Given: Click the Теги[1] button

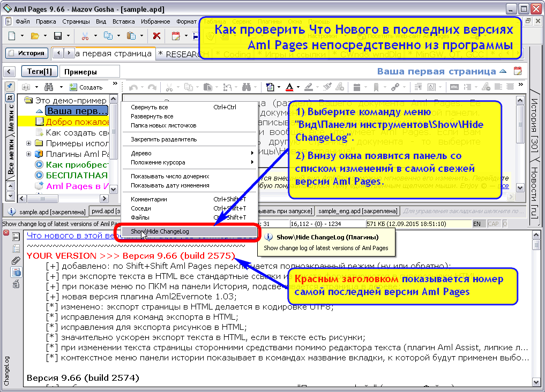Looking at the screenshot, I should 39,72.
